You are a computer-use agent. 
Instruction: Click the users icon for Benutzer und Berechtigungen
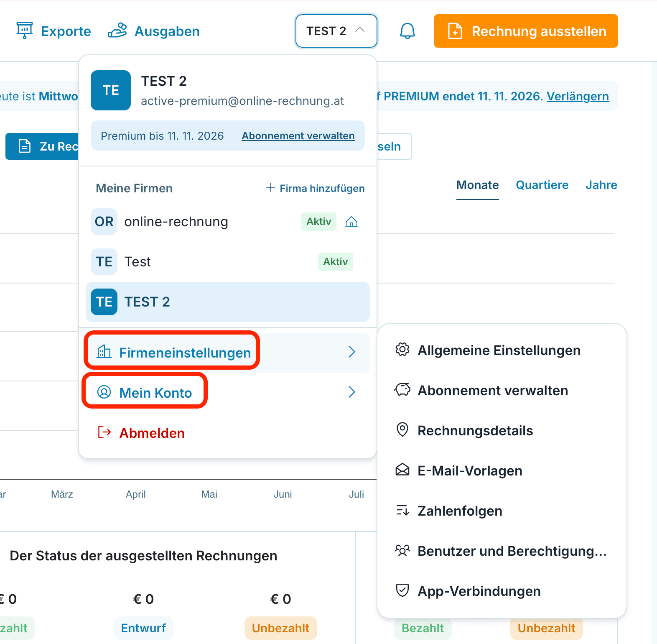point(402,550)
